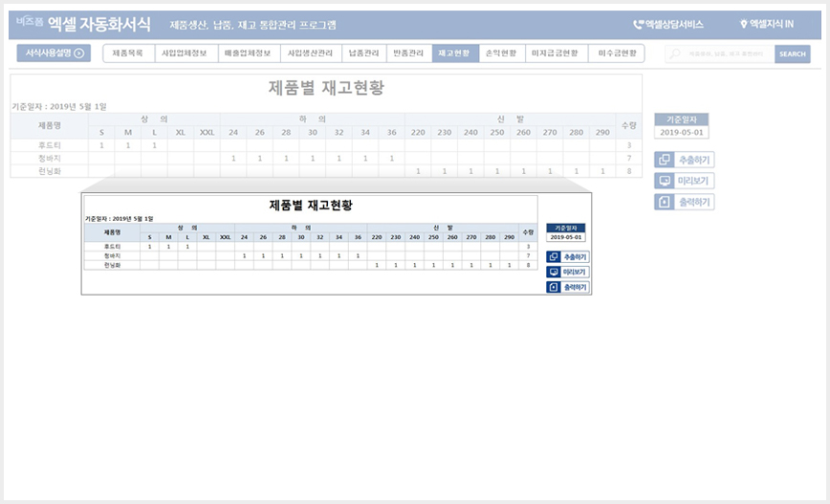Click the magnifier icon in the search box
This screenshot has width=830, height=504.
(675, 54)
